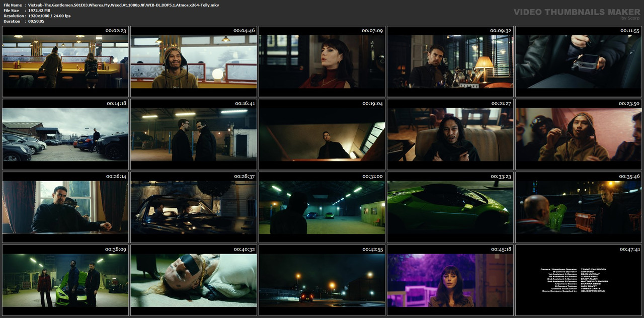
Task: Click the thumbnail at 00:35:46
Action: pos(579,207)
